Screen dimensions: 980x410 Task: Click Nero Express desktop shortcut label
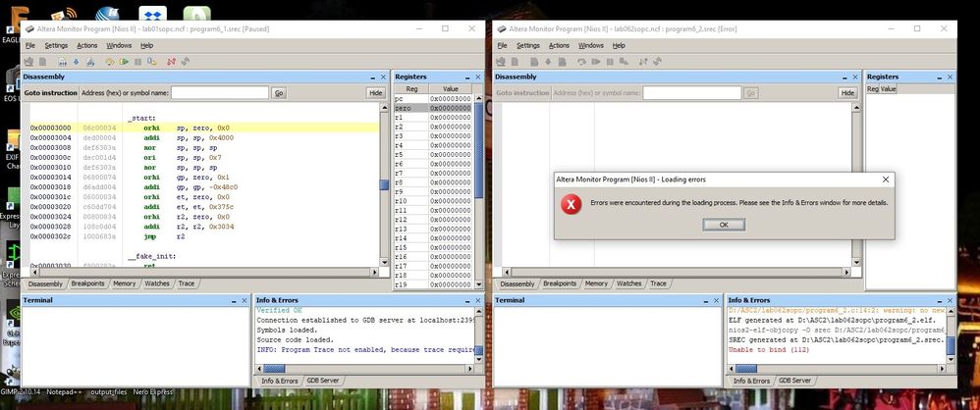(152, 392)
